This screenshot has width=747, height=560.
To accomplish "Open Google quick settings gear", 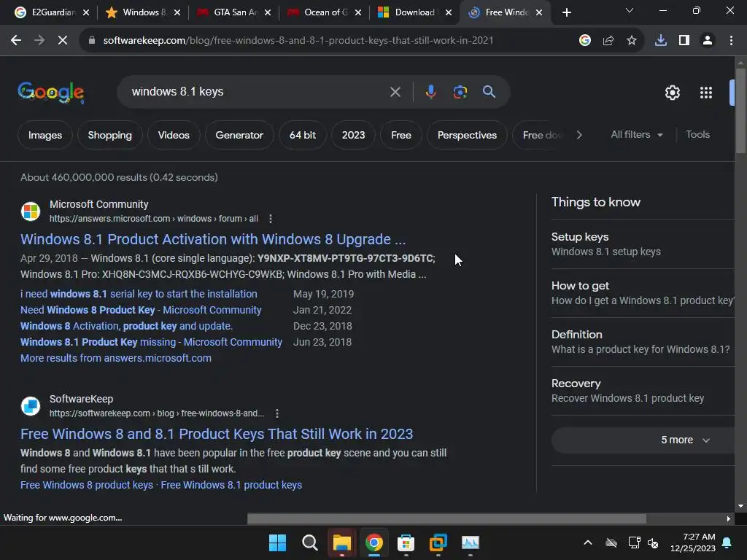I will (672, 93).
